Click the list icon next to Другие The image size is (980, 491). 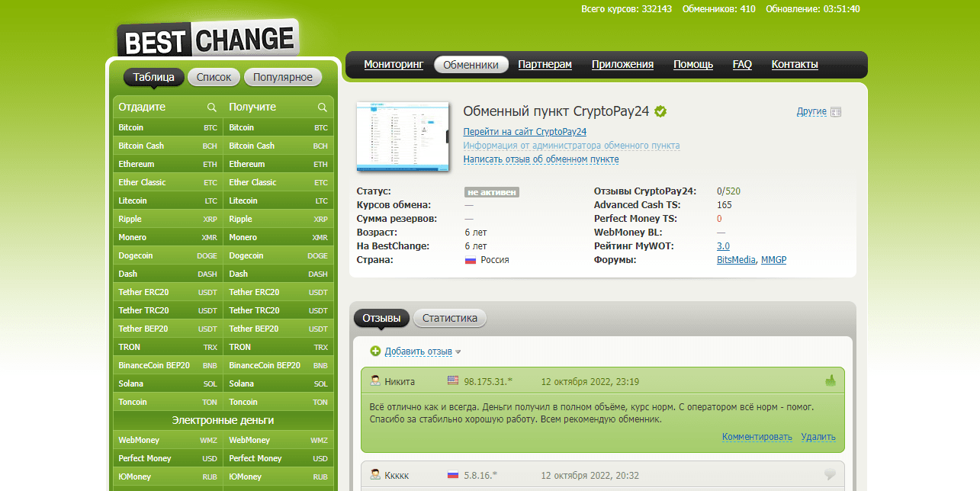[836, 112]
